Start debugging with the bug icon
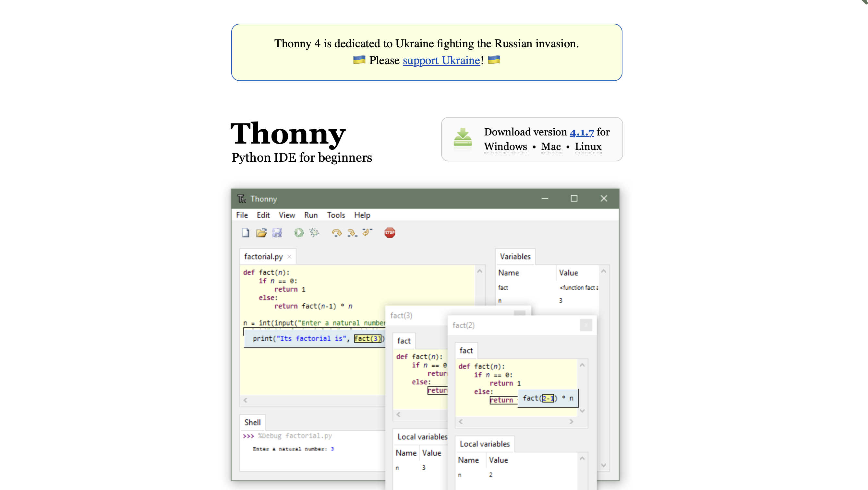 pyautogui.click(x=314, y=233)
